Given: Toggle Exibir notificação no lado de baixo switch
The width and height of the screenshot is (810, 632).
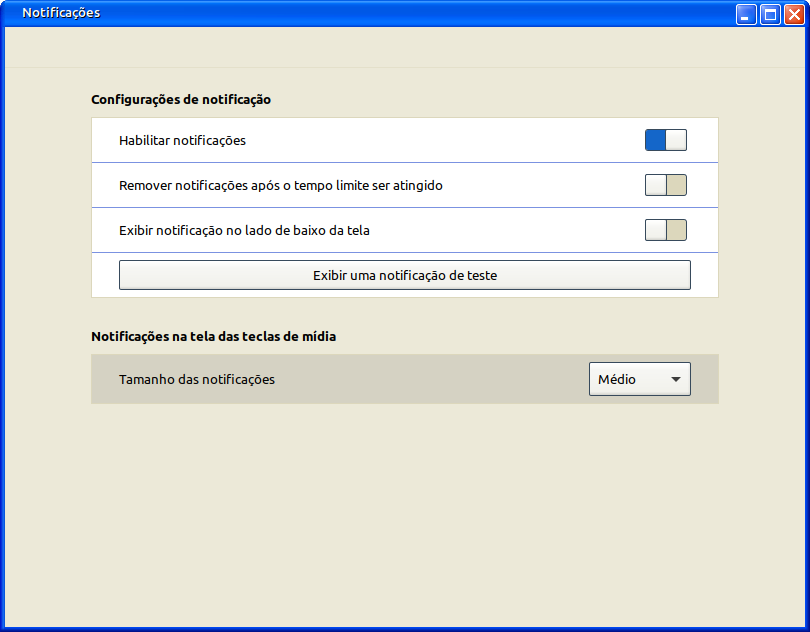Looking at the screenshot, I should pyautogui.click(x=665, y=230).
